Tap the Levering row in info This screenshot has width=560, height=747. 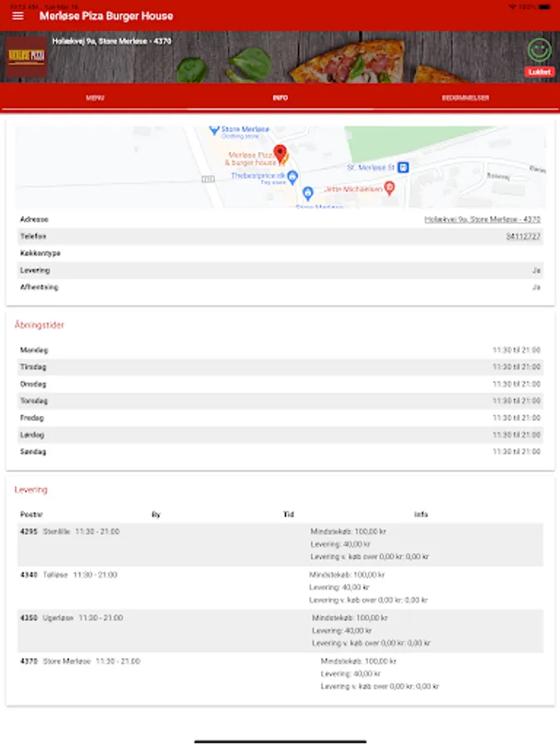click(x=280, y=270)
